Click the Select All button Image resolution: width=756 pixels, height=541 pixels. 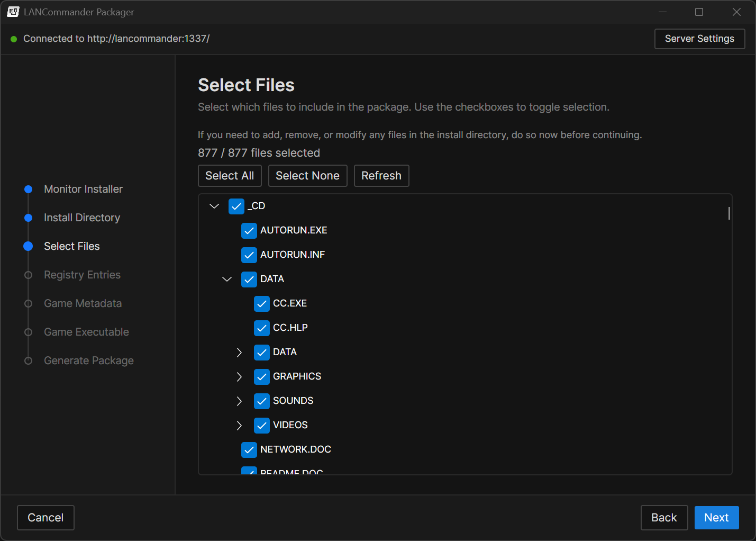coord(230,176)
